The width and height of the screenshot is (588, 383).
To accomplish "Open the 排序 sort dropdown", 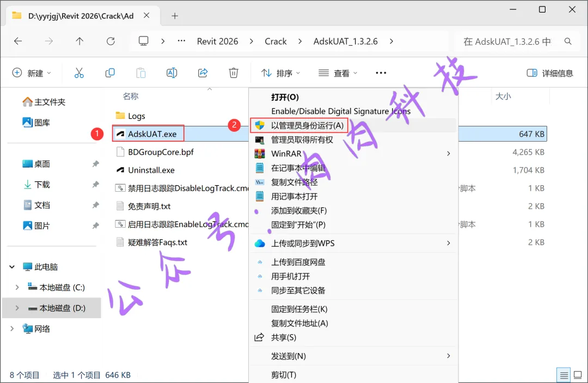I will coord(280,73).
